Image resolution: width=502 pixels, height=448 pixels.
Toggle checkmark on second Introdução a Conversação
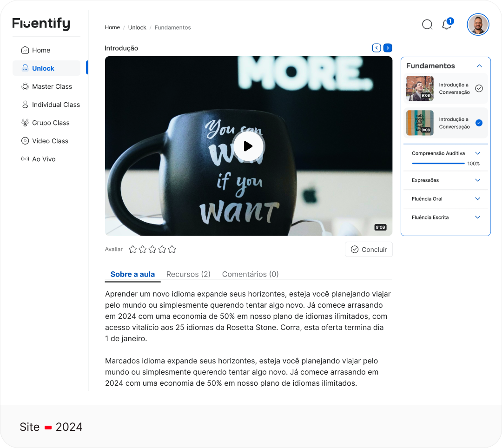pyautogui.click(x=479, y=123)
